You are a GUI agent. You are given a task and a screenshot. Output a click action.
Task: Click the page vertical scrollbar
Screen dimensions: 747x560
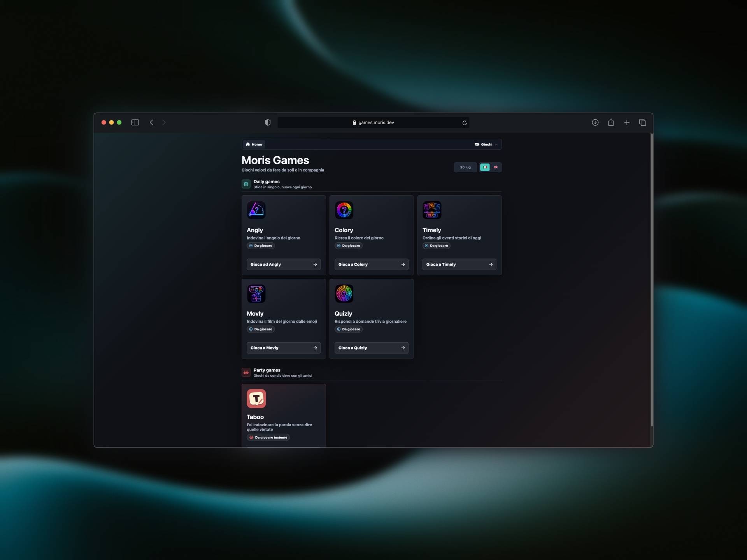652,280
